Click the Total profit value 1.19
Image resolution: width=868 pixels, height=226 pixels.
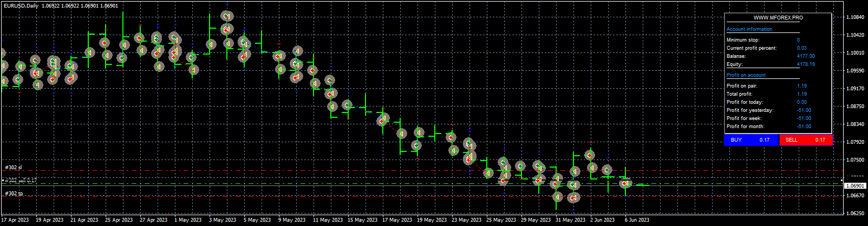(x=801, y=94)
